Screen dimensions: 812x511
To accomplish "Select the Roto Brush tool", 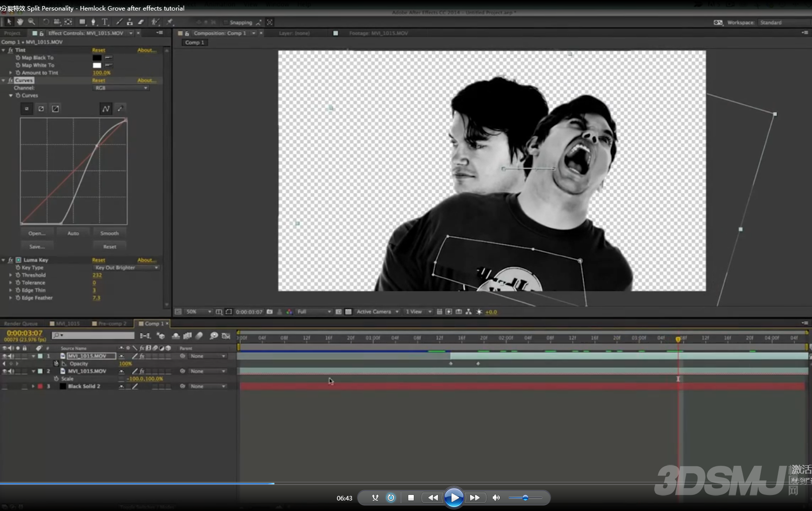I will [x=155, y=22].
